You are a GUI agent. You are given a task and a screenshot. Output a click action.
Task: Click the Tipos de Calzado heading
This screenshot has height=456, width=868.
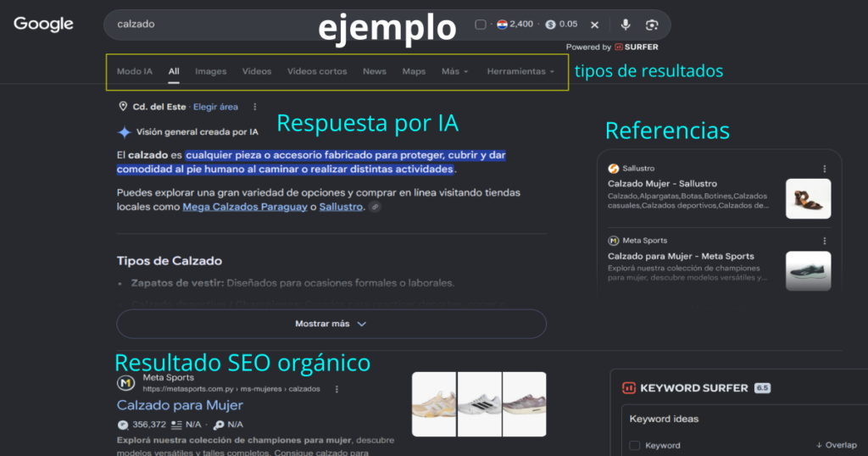[x=170, y=261]
